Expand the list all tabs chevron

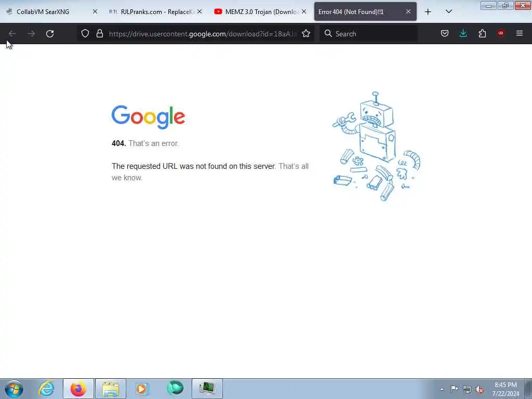(448, 11)
